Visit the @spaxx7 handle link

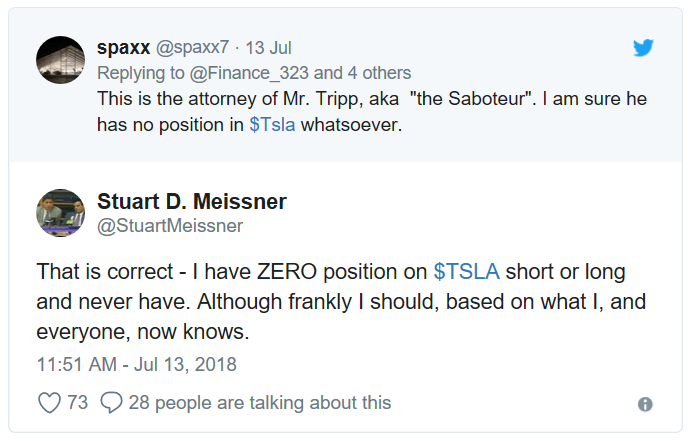click(x=192, y=48)
